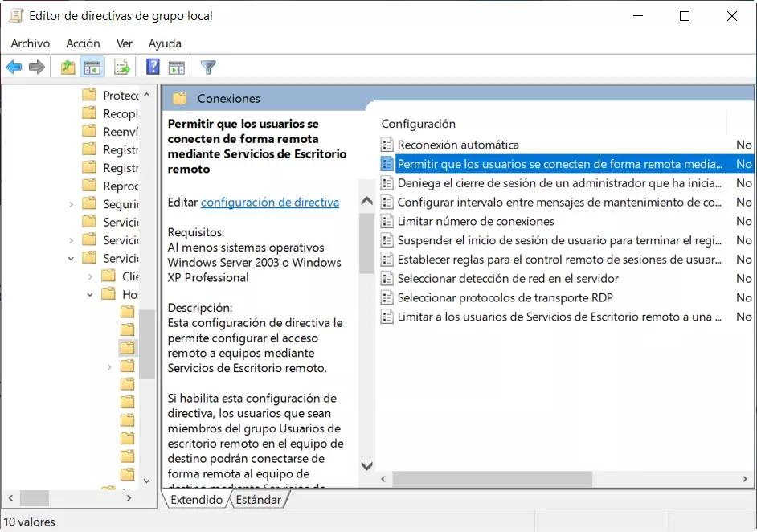757x532 pixels.
Task: Click the description pane scroll down arrow
Action: [367, 466]
